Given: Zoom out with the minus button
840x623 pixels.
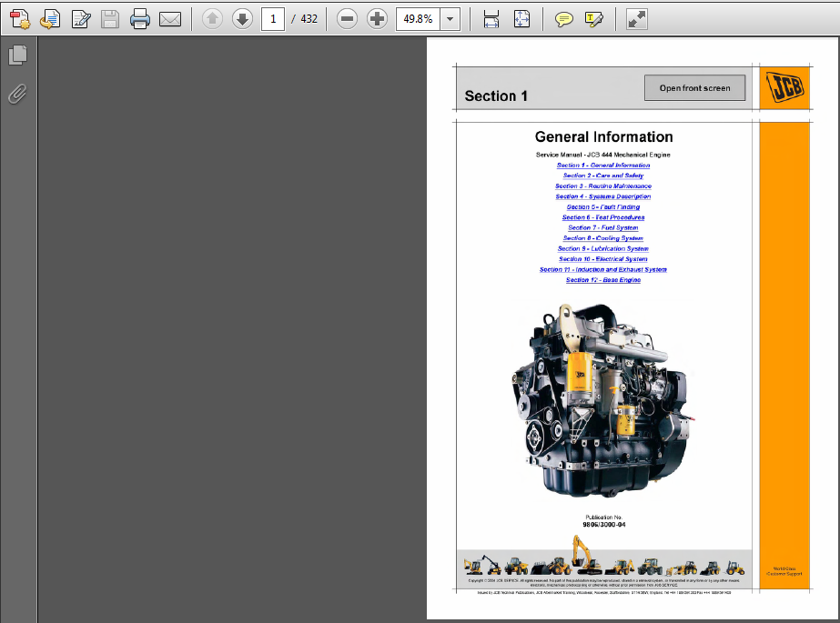Looking at the screenshot, I should click(347, 19).
